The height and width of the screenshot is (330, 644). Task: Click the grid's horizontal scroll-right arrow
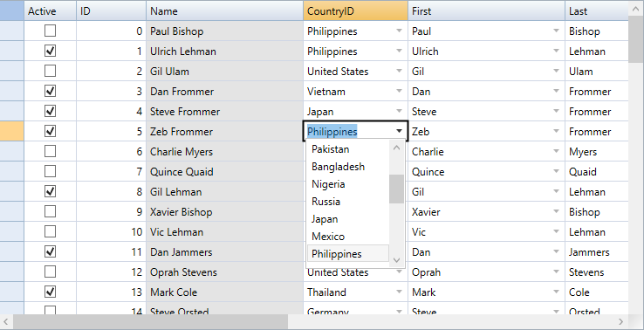pyautogui.click(x=620, y=321)
